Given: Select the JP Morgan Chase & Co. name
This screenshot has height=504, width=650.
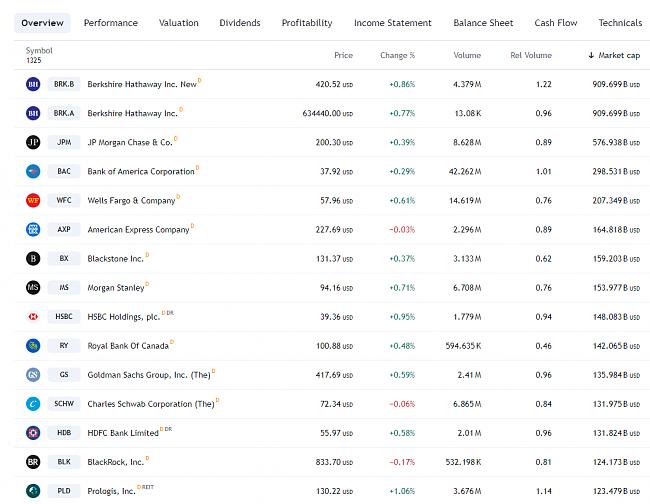Looking at the screenshot, I should pyautogui.click(x=130, y=142).
